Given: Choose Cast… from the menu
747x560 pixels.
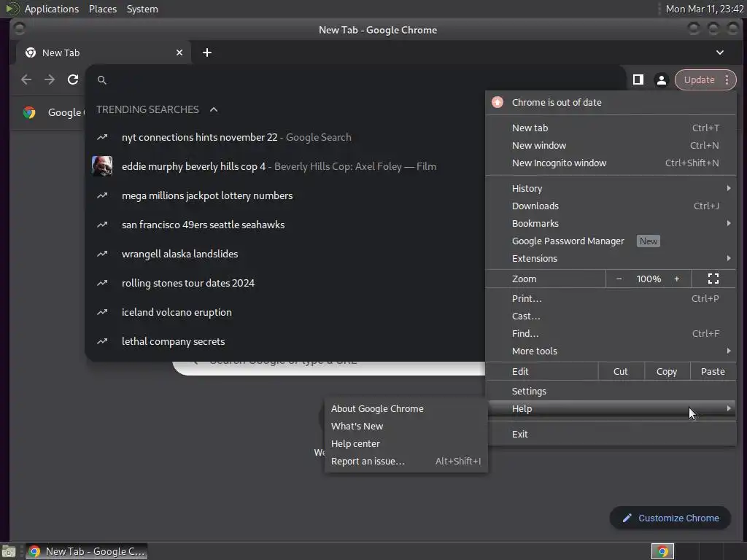Looking at the screenshot, I should (611, 316).
